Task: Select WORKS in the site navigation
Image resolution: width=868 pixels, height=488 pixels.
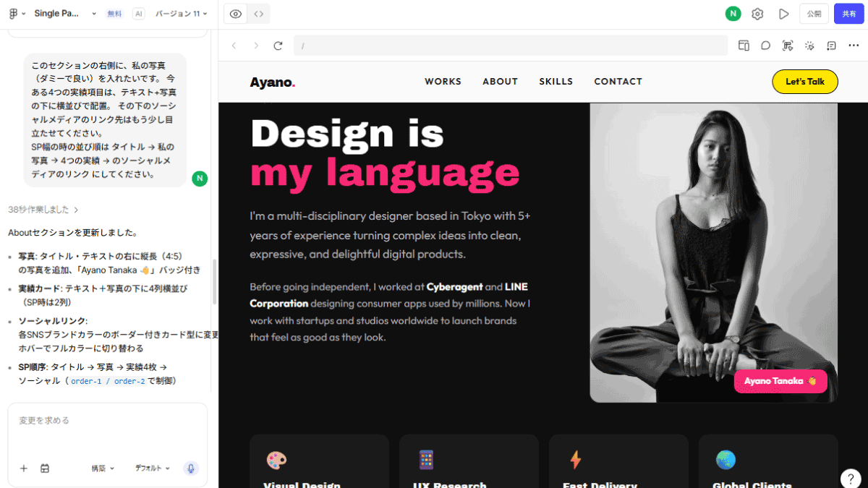Action: coord(443,82)
